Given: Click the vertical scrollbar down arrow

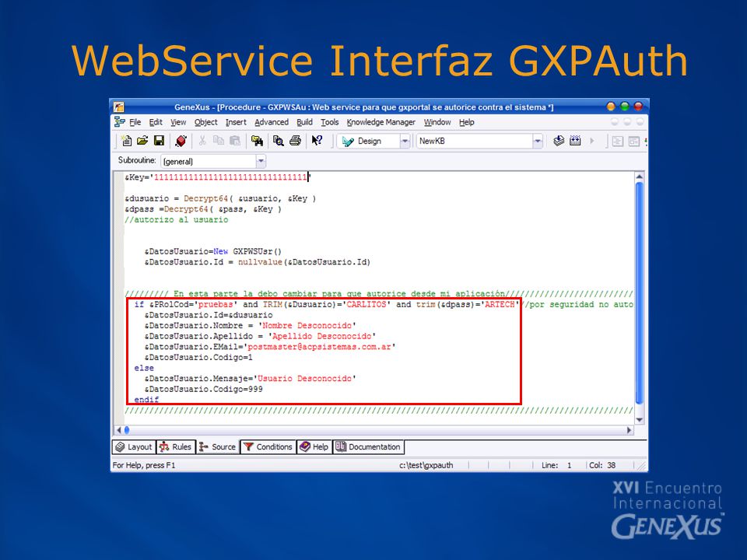Looking at the screenshot, I should click(640, 419).
